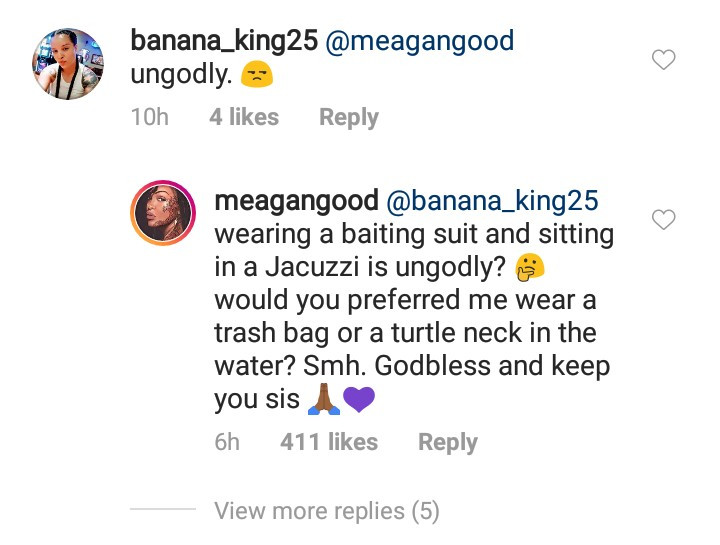Select the praying hands emoji

point(324,399)
